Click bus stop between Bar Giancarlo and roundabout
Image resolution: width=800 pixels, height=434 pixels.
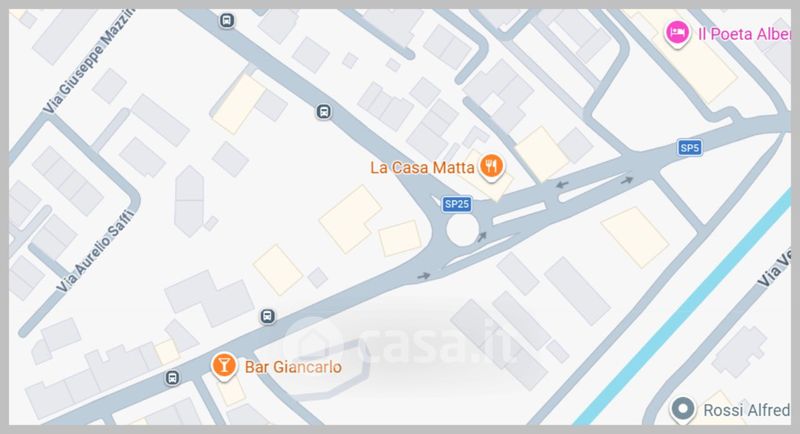[x=267, y=316]
